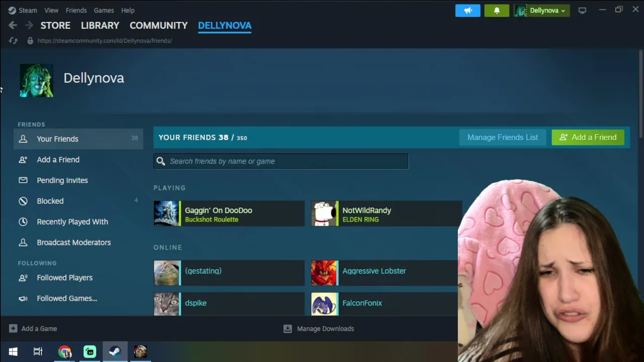Click the green app icon in the taskbar

[90, 351]
